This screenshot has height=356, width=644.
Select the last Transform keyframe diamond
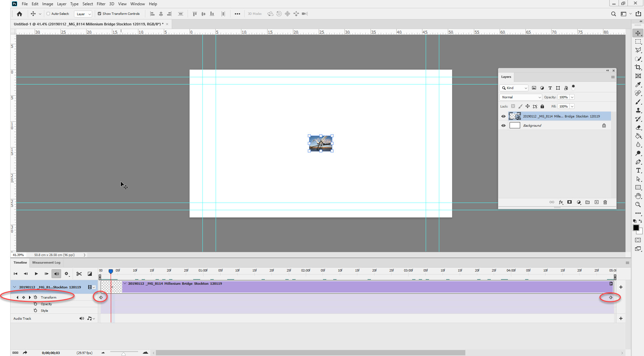tap(611, 297)
